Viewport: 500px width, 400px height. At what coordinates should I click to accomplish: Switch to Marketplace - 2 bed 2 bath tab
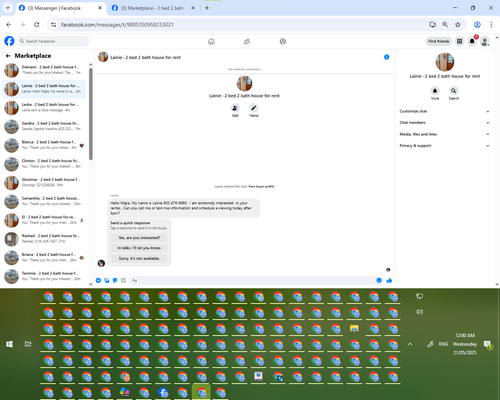153,8
